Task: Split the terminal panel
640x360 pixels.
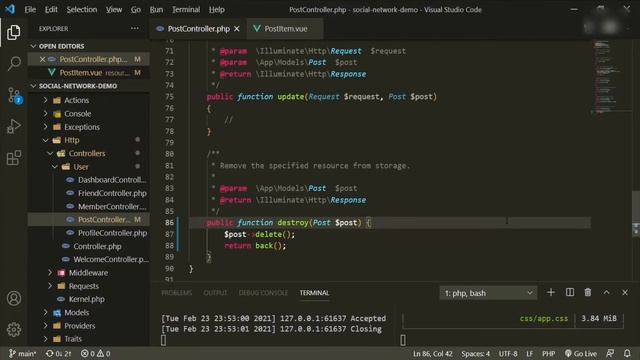Action: tap(570, 292)
